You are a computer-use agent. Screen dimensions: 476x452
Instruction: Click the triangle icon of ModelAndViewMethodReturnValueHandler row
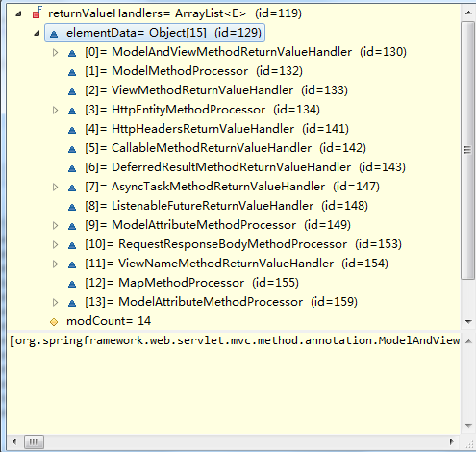tap(72, 53)
